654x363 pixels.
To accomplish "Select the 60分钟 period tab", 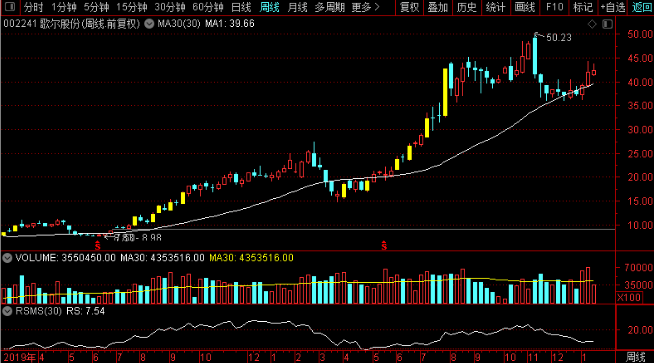I will click(x=208, y=7).
